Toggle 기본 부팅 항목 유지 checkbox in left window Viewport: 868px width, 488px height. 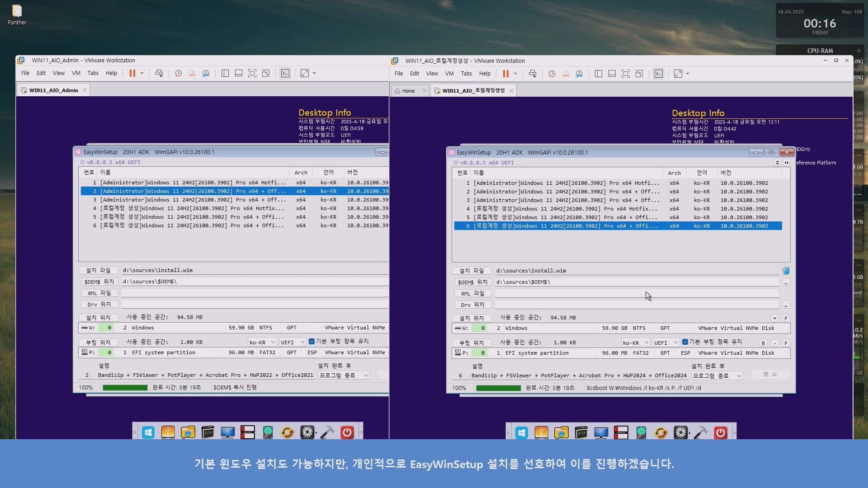tap(311, 342)
